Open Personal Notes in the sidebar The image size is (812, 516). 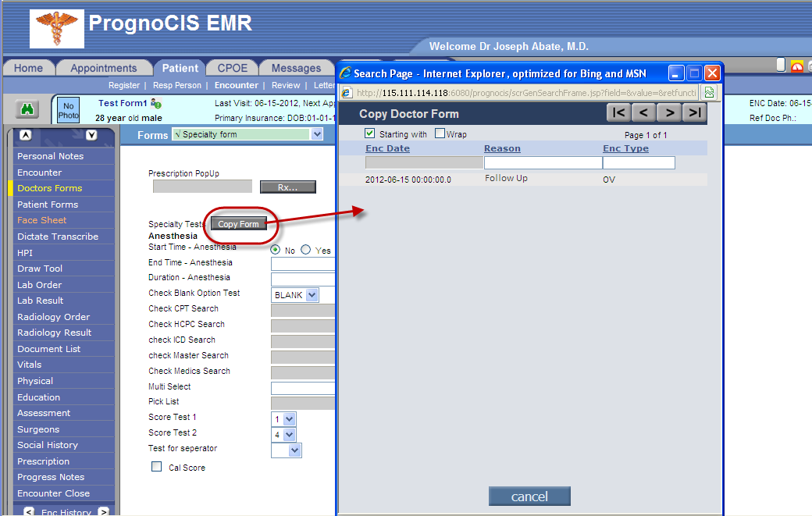(x=50, y=156)
